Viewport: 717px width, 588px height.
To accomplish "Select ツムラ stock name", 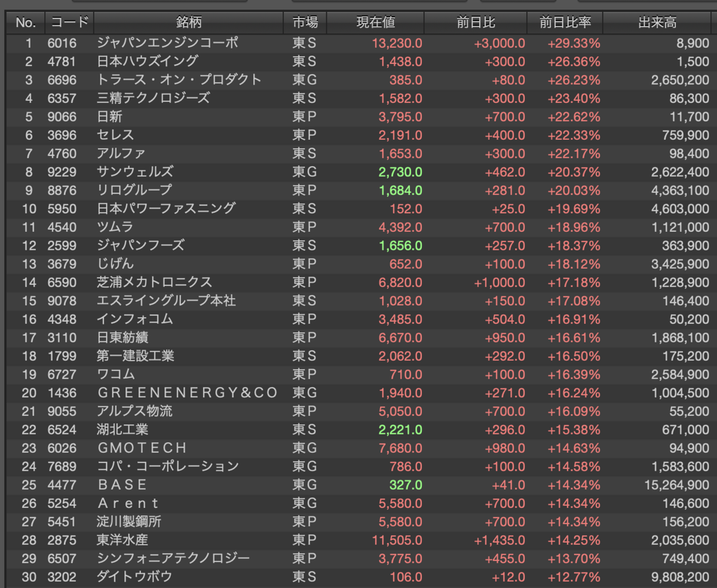I will pyautogui.click(x=115, y=227).
